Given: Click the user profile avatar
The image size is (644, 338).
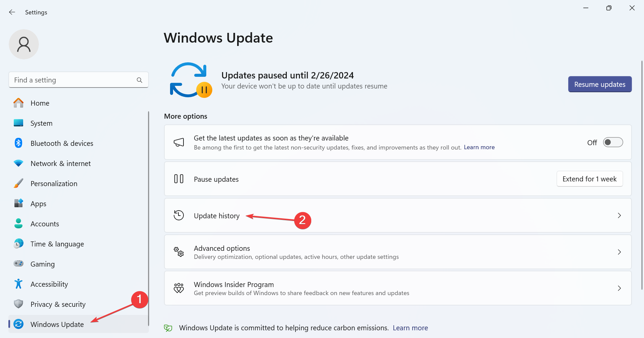Looking at the screenshot, I should [24, 44].
